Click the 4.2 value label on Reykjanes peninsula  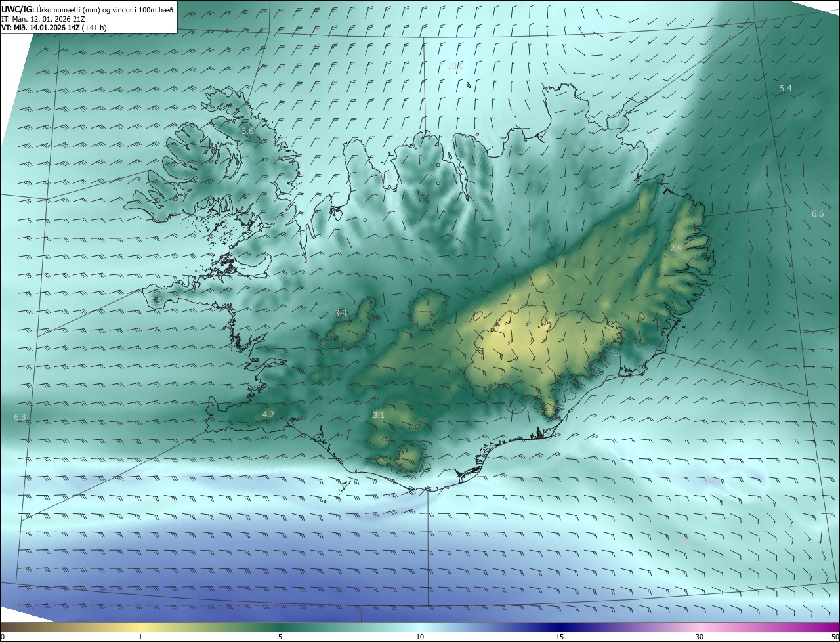(268, 414)
